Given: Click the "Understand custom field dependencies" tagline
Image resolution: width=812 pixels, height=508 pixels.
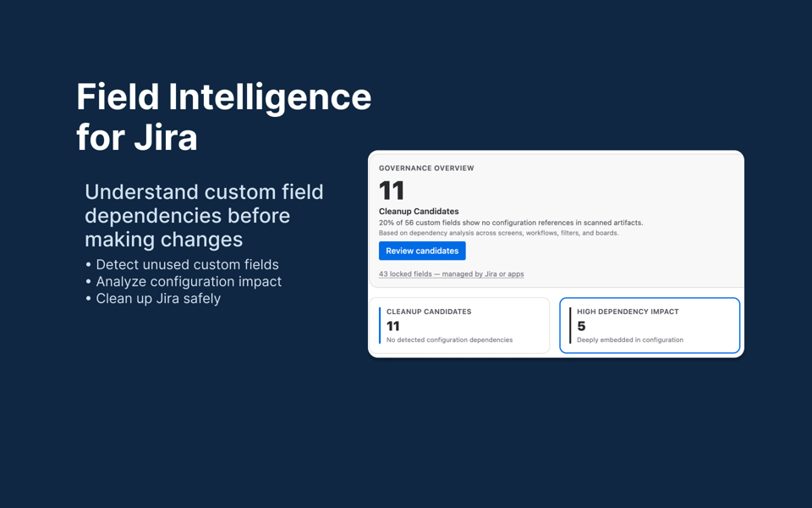Looking at the screenshot, I should click(x=204, y=215).
